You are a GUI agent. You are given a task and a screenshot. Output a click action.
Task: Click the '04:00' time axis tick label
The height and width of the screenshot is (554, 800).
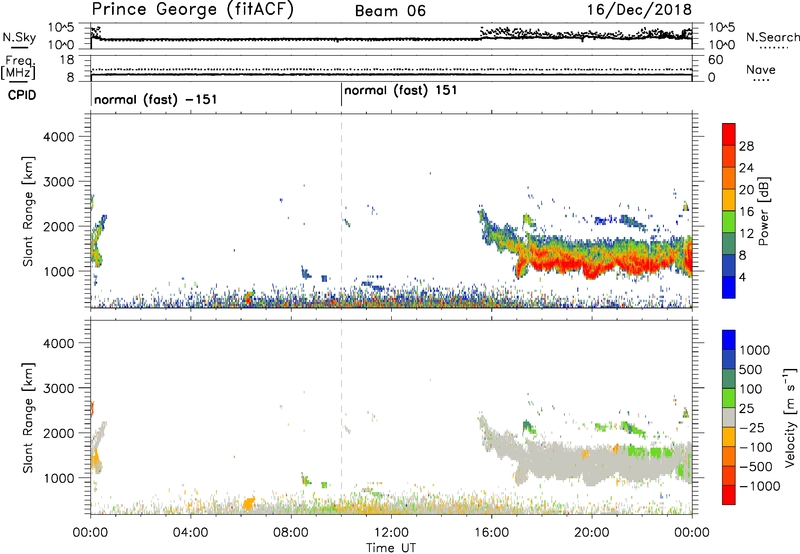(x=190, y=533)
